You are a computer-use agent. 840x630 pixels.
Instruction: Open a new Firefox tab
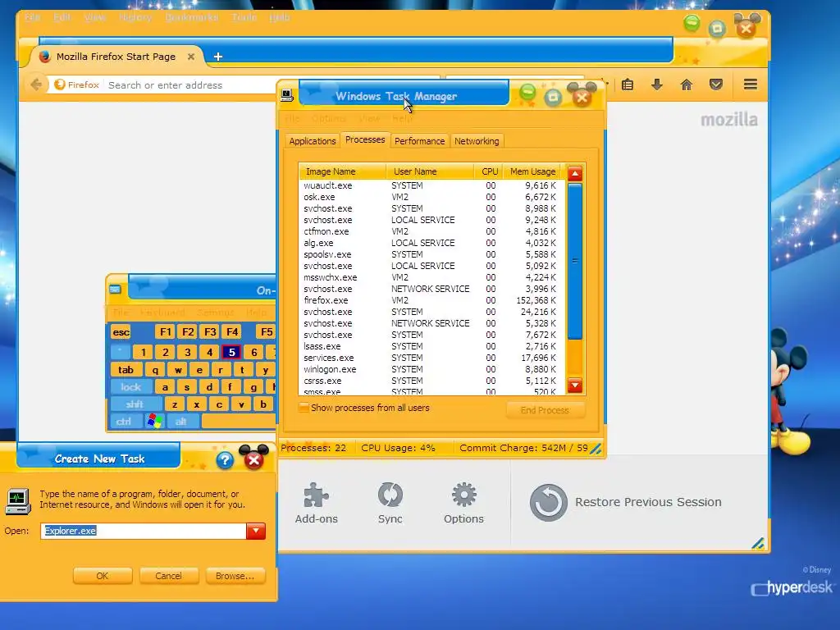click(218, 57)
